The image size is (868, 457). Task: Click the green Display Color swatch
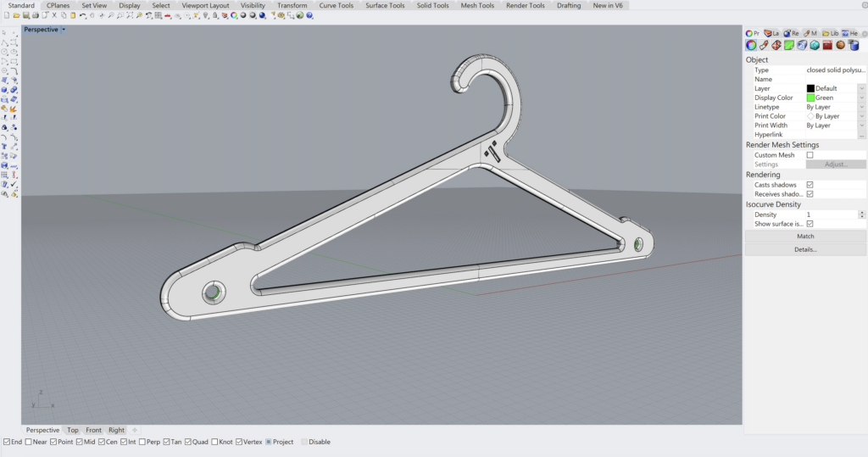click(810, 98)
